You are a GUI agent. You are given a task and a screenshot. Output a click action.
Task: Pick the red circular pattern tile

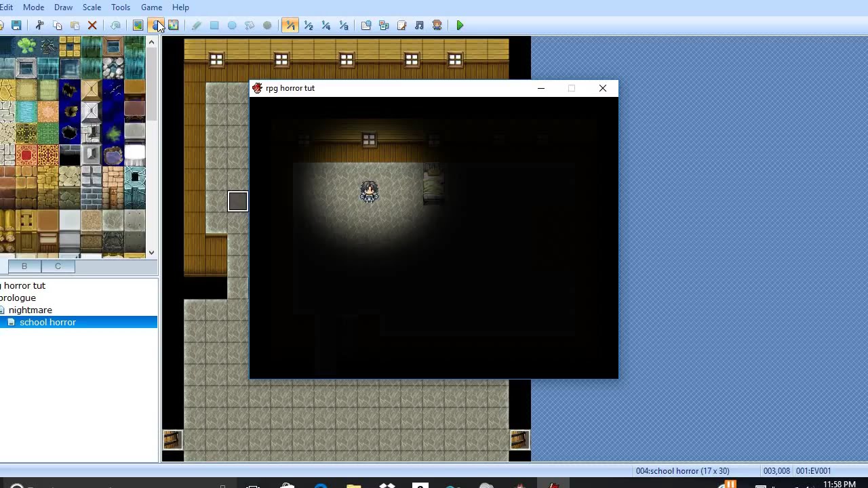26,156
